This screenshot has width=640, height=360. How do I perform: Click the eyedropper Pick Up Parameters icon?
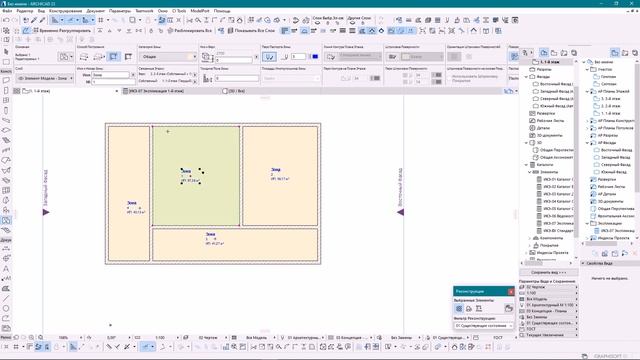pos(34,20)
